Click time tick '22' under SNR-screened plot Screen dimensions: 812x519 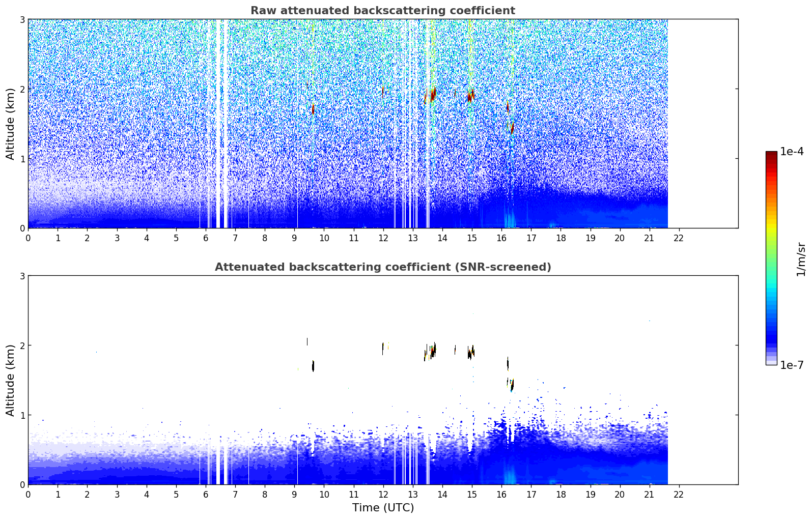coord(679,494)
